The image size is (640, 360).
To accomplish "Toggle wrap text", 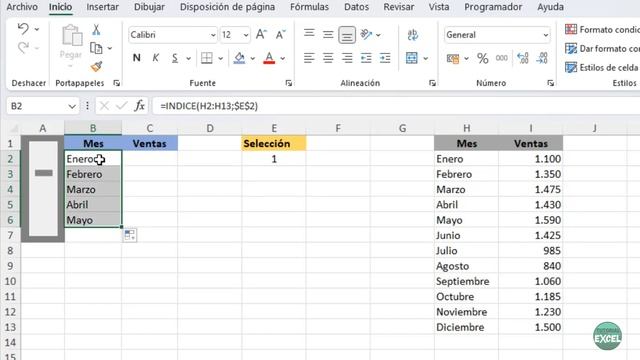I will point(413,35).
